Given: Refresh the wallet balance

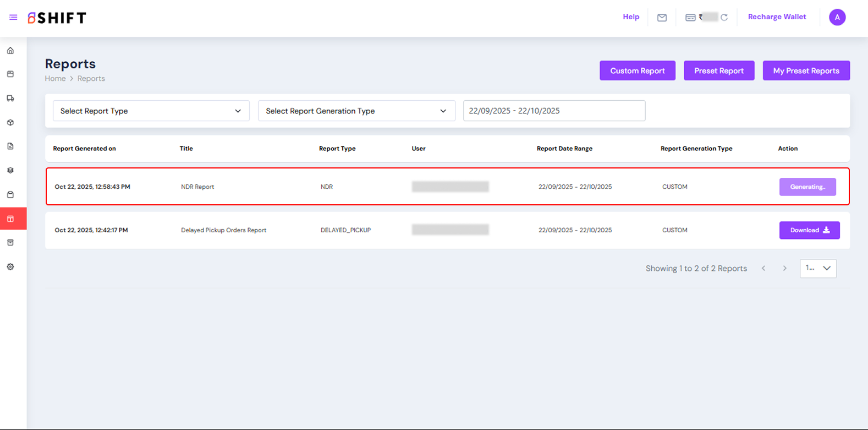Looking at the screenshot, I should pos(724,18).
